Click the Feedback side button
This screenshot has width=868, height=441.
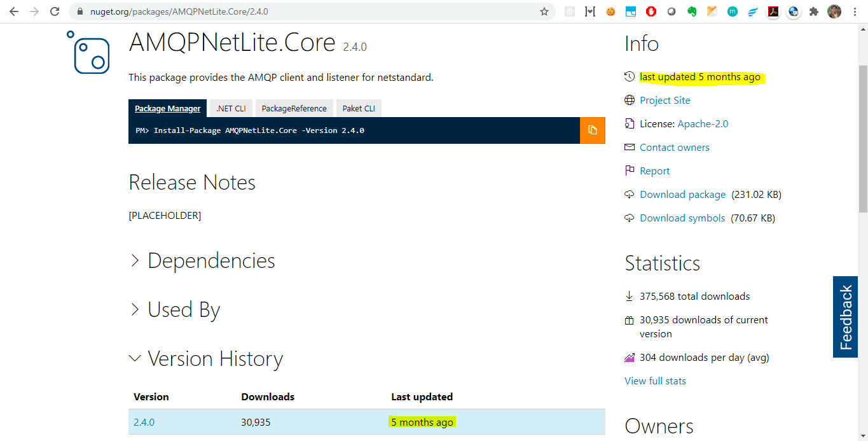845,317
